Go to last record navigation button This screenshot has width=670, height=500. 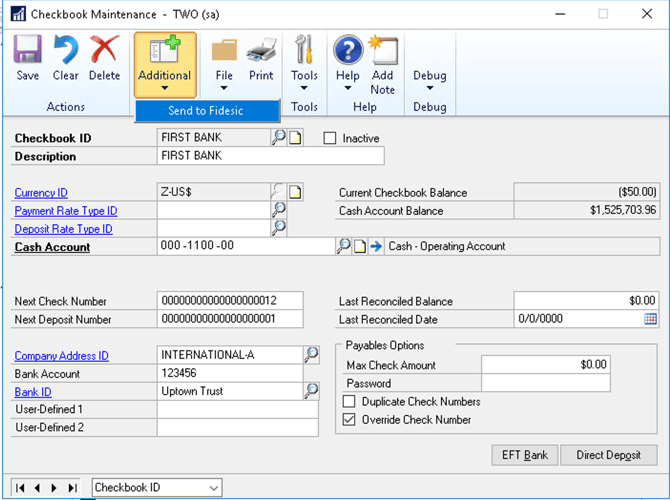73,488
